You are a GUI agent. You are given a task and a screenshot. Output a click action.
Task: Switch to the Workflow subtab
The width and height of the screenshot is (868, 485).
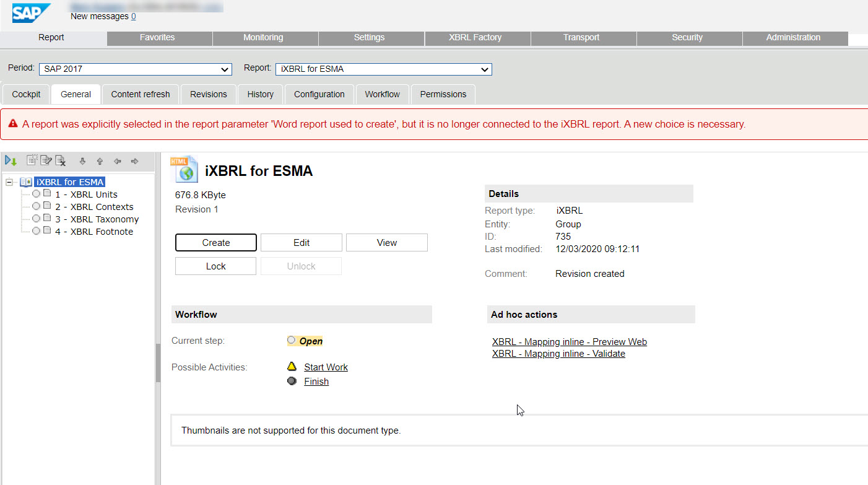point(383,95)
